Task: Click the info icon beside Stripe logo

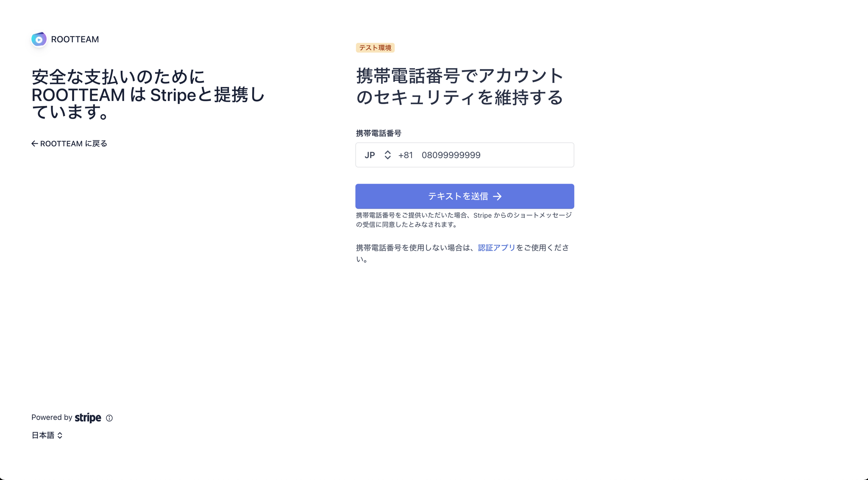Action: point(109,418)
